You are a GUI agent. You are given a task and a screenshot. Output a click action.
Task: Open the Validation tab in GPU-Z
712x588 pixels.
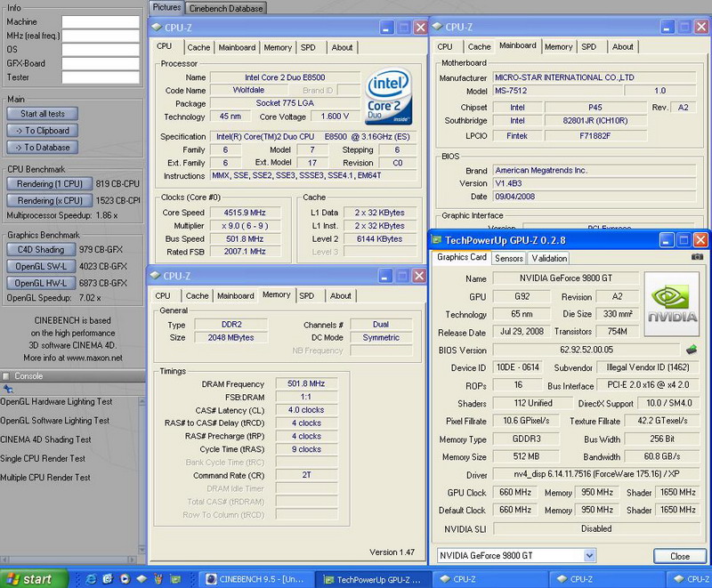pos(549,258)
